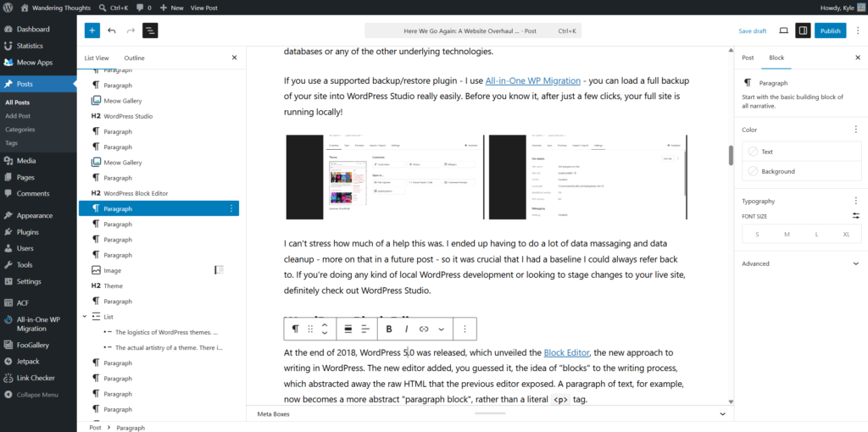
Task: Insert a link using the toolbar
Action: 424,330
